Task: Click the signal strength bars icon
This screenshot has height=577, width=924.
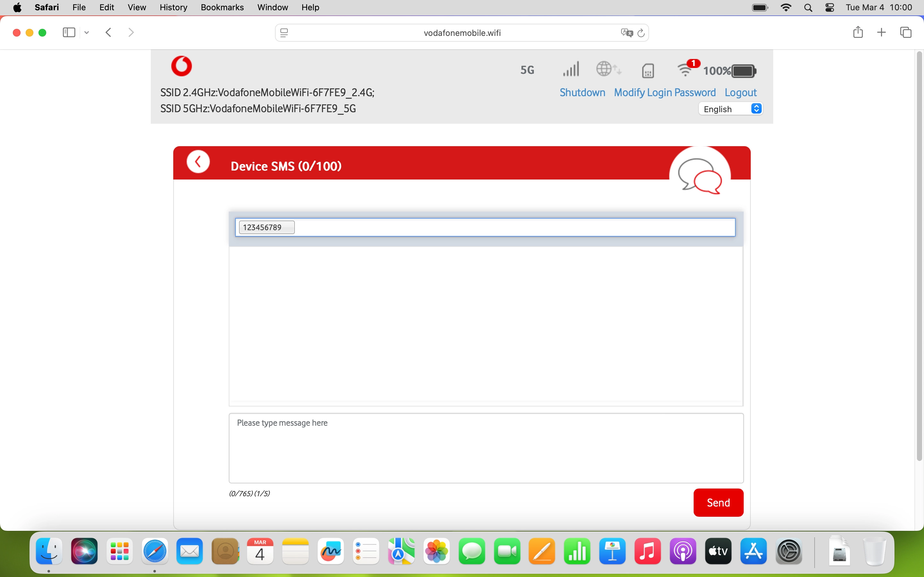Action: (571, 70)
